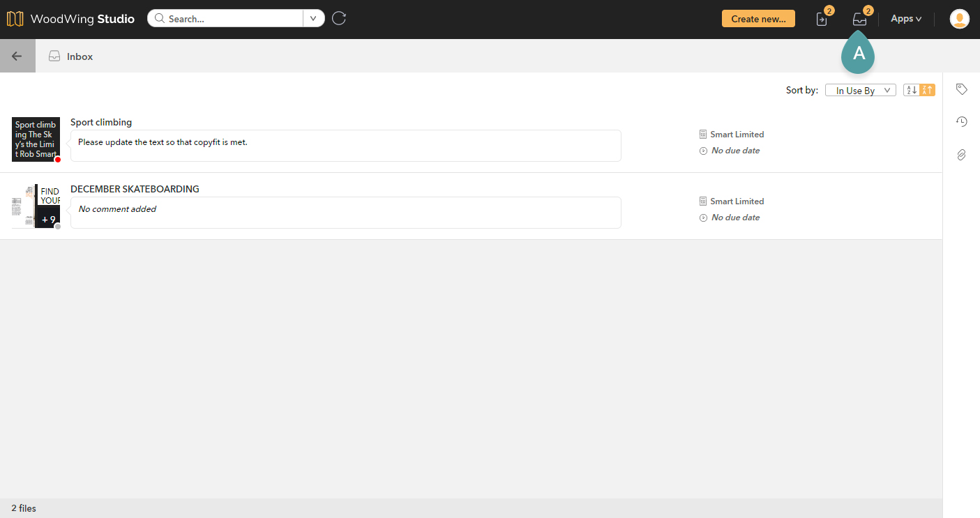
Task: Open the search options dropdown arrow
Action: (x=313, y=18)
